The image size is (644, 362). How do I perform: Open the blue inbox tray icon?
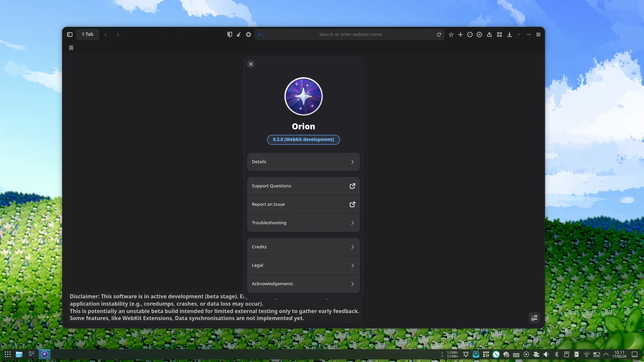(x=476, y=354)
